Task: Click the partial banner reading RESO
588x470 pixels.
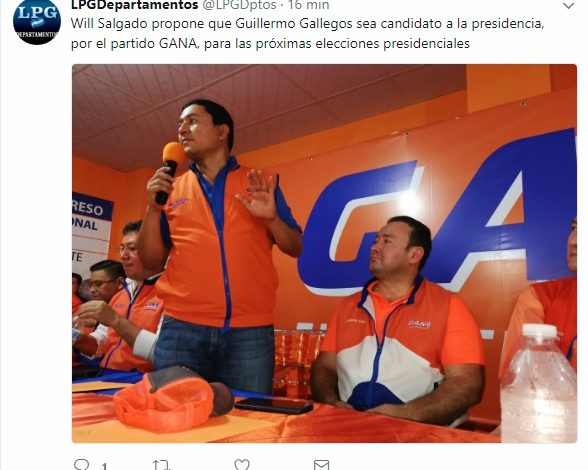Action: tap(93, 207)
